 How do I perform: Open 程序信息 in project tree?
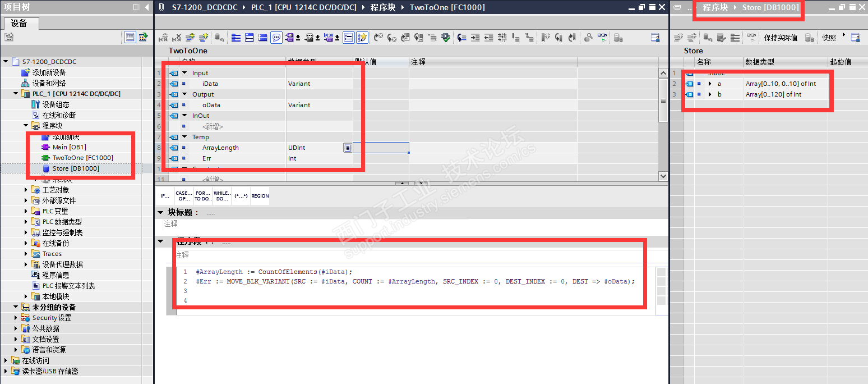click(56, 275)
